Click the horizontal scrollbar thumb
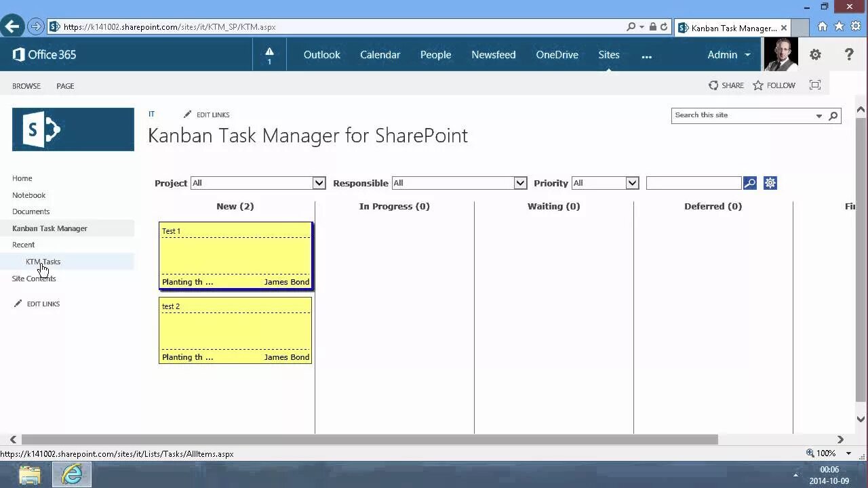Viewport: 868px width, 488px height. [x=370, y=439]
